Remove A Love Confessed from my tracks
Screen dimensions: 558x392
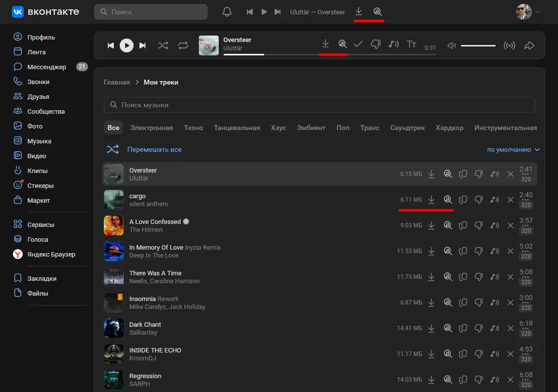pyautogui.click(x=511, y=225)
